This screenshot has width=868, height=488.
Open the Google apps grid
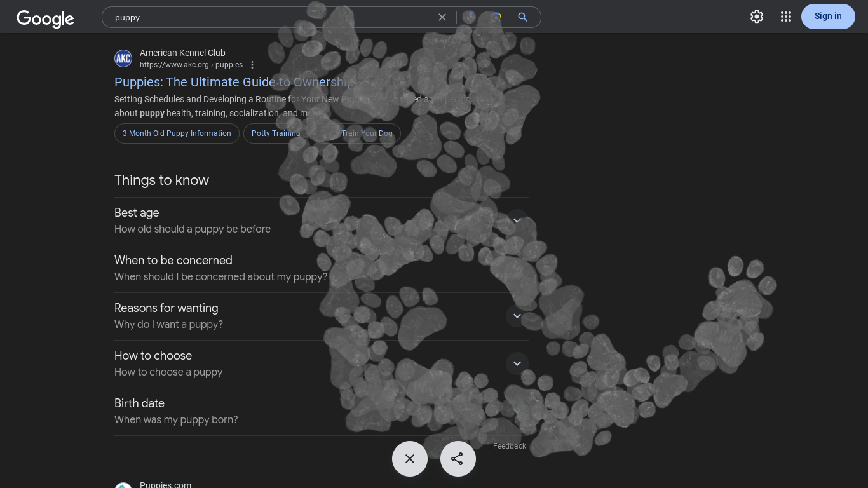[786, 17]
